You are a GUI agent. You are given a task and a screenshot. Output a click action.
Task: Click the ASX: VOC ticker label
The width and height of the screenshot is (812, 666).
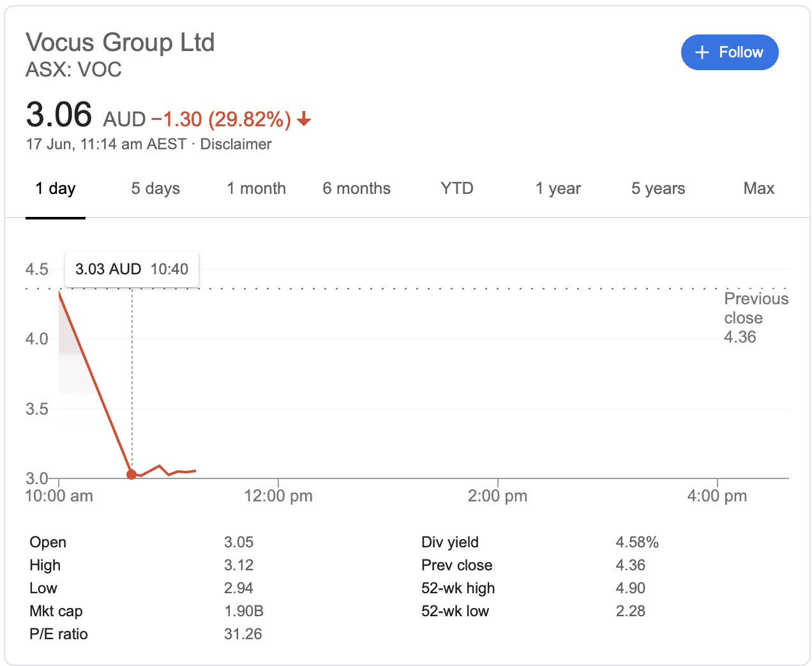(x=73, y=70)
